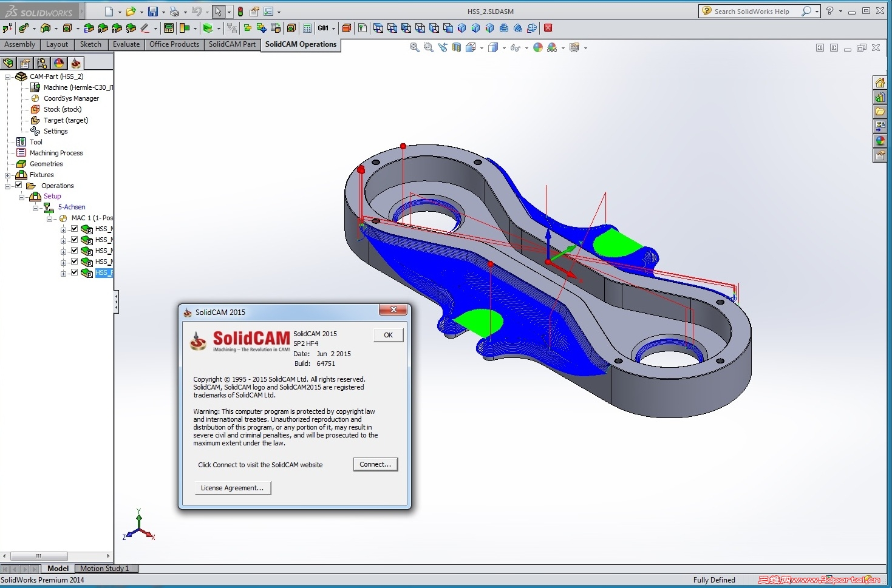The height and width of the screenshot is (588, 892).
Task: Expand the Fixtures tree node
Action: (x=8, y=175)
